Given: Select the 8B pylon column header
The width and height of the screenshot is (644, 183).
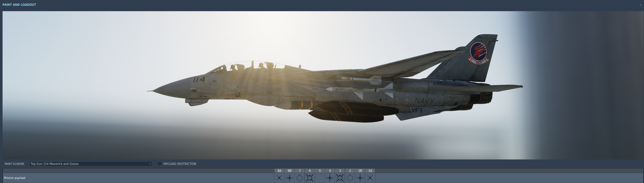Looking at the screenshot, I should [289, 171].
